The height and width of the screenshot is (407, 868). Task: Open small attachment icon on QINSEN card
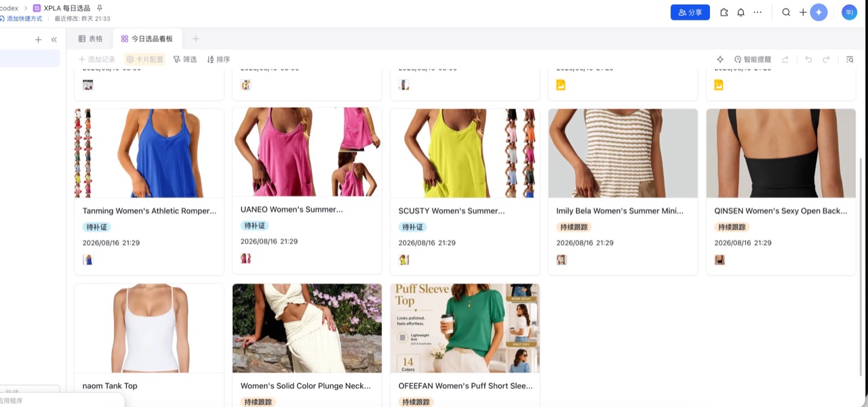click(x=719, y=260)
